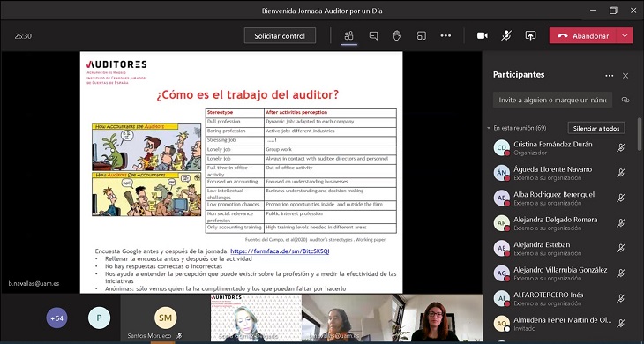Click the AE avatar of Alejandra Esteban
The height and width of the screenshot is (344, 644).
tap(501, 248)
